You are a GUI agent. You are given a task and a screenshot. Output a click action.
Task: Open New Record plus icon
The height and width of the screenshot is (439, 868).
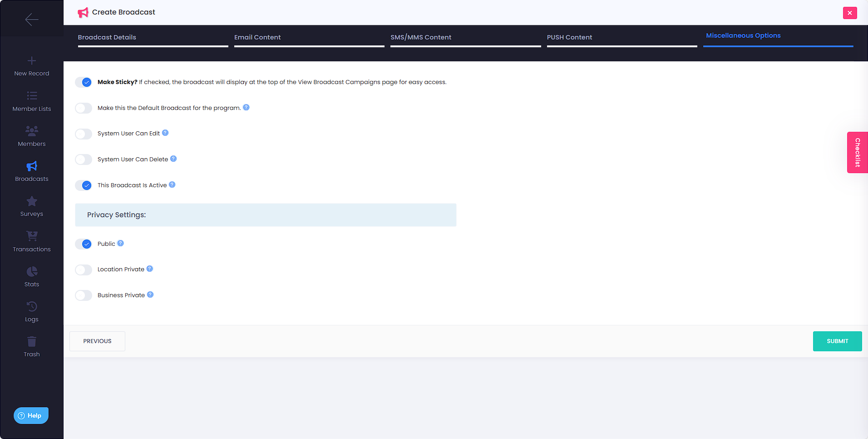[32, 61]
